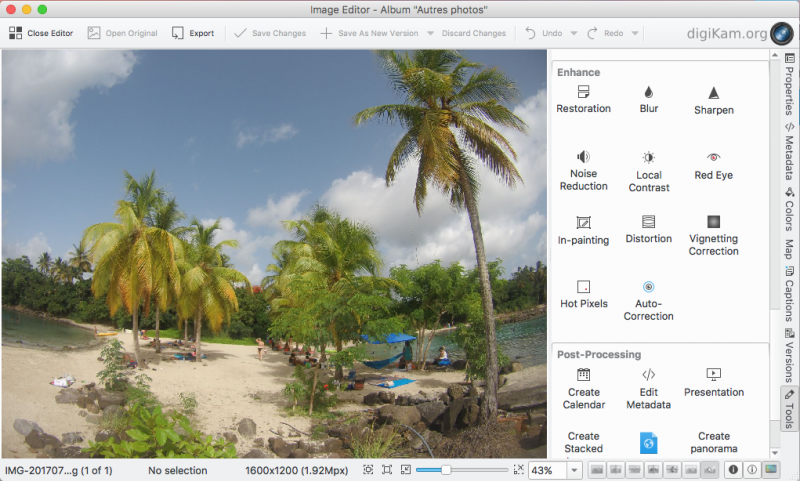Click the tools panel scrollbar up arrow

[774, 55]
